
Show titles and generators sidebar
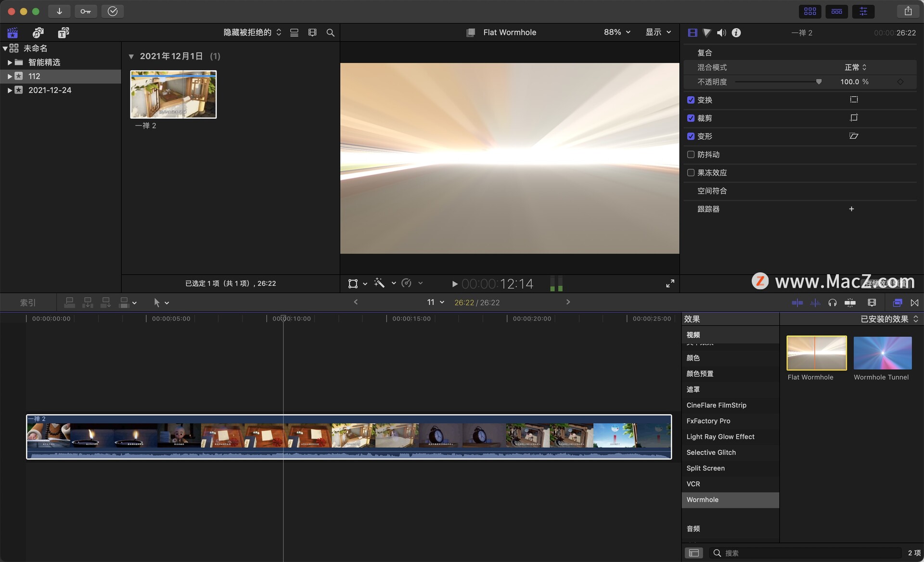[x=63, y=33]
